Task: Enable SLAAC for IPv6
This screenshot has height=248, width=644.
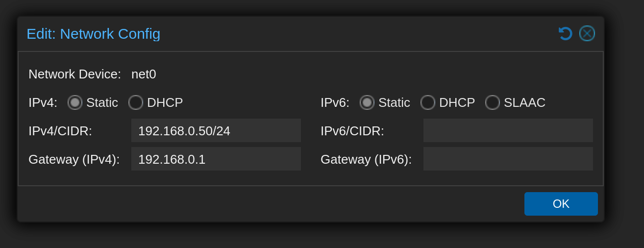Action: click(493, 102)
